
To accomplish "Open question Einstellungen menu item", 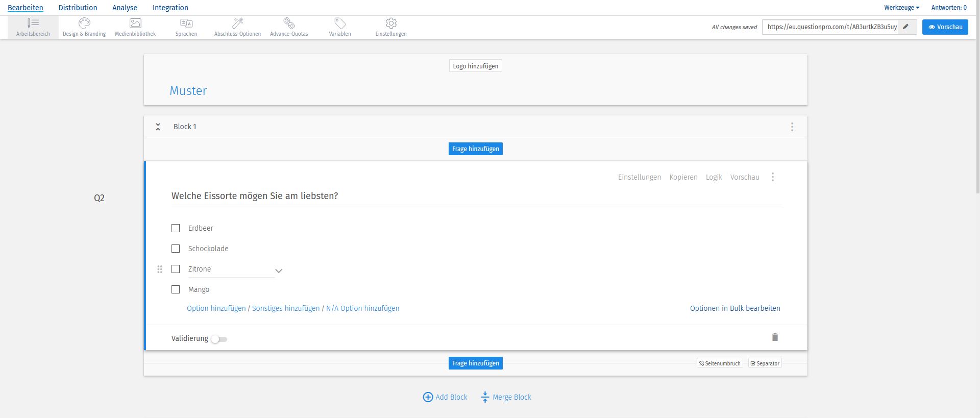I will (x=640, y=177).
